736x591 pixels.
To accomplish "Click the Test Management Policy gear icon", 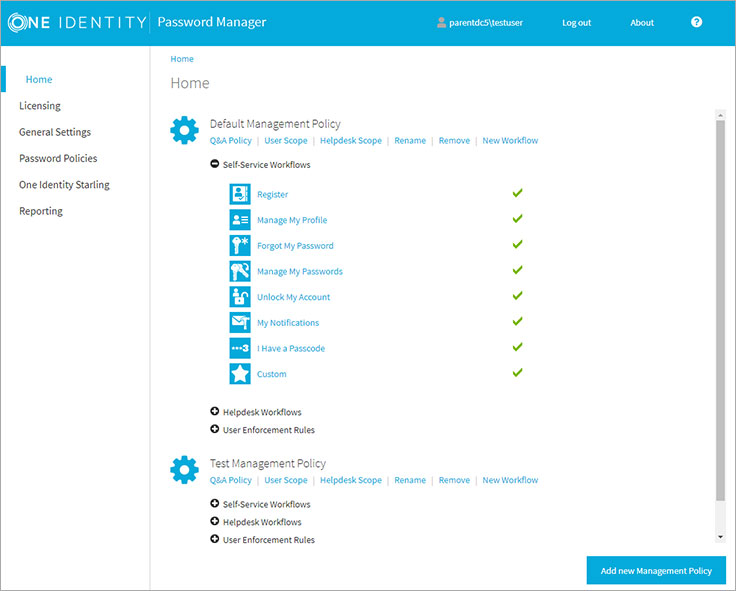I will click(184, 469).
